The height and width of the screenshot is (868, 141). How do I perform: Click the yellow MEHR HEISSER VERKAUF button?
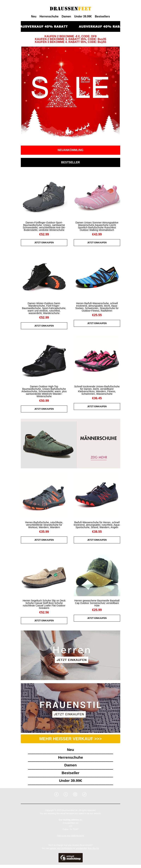pyautogui.click(x=70, y=739)
